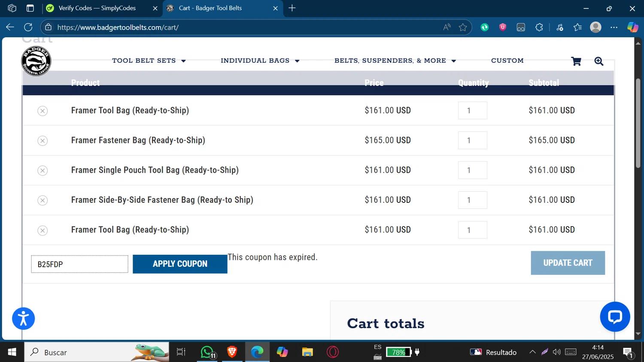644x362 pixels.
Task: Remove Framer Single Pouch Tool Bag from cart
Action: (x=43, y=171)
